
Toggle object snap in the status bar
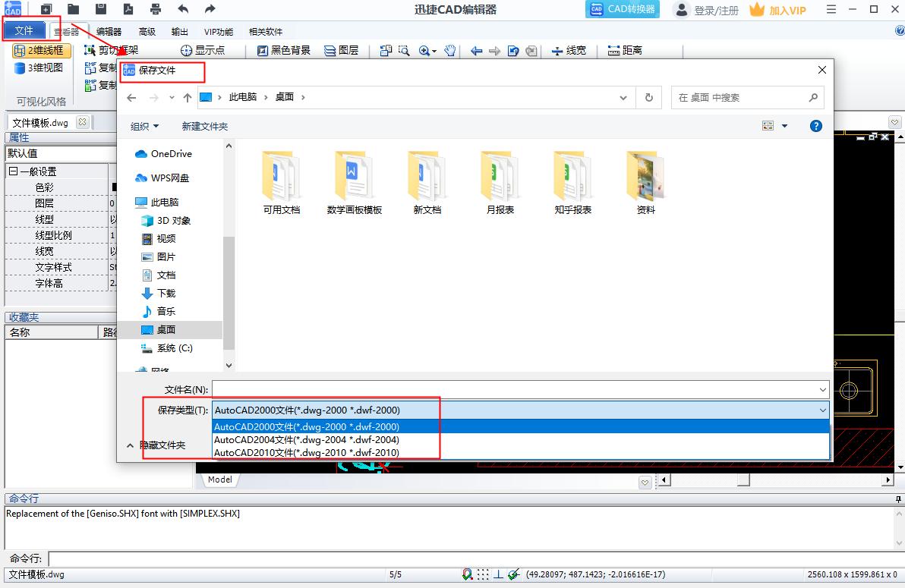466,574
